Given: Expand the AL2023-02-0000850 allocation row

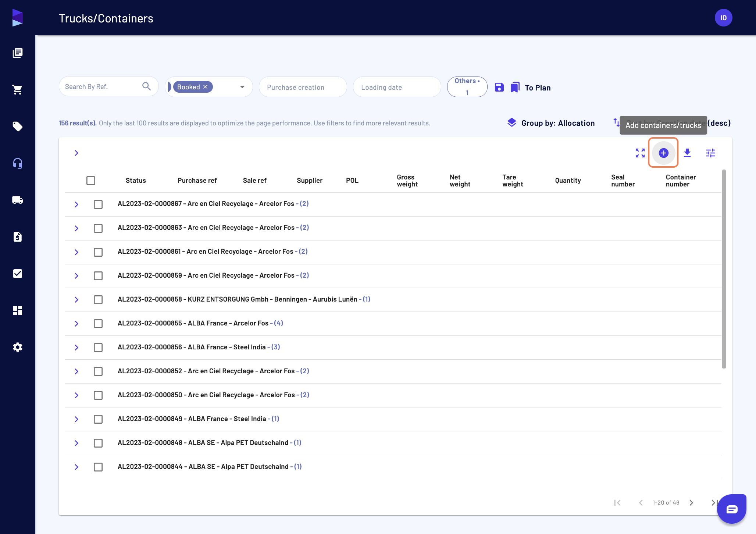Looking at the screenshot, I should [76, 395].
